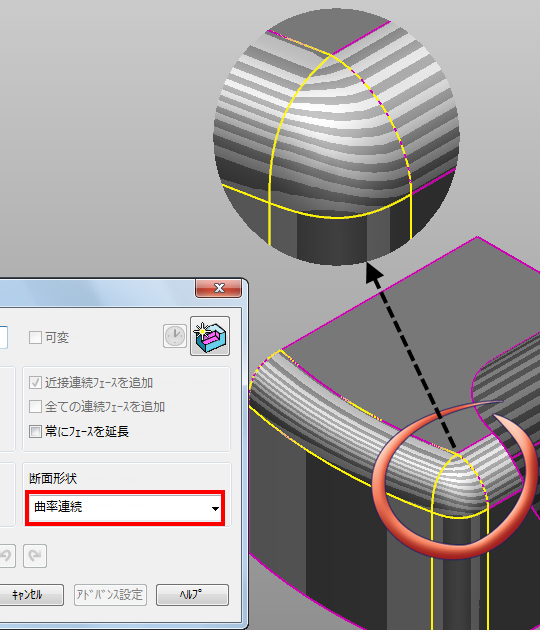This screenshot has width=540, height=630.
Task: Click the red circular highlight ring
Action: click(454, 480)
